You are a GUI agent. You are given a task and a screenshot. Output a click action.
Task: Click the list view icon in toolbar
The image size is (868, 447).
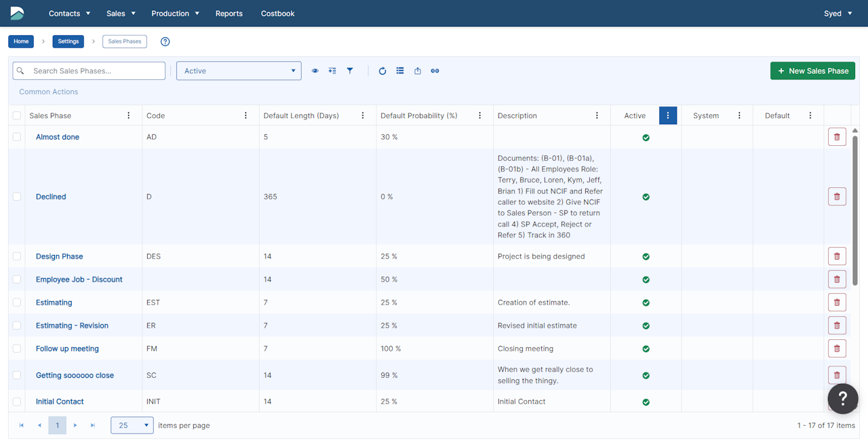tap(400, 71)
